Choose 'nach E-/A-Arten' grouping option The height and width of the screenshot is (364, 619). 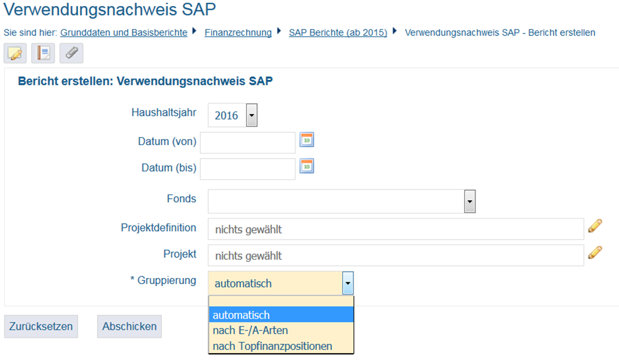coord(281,330)
